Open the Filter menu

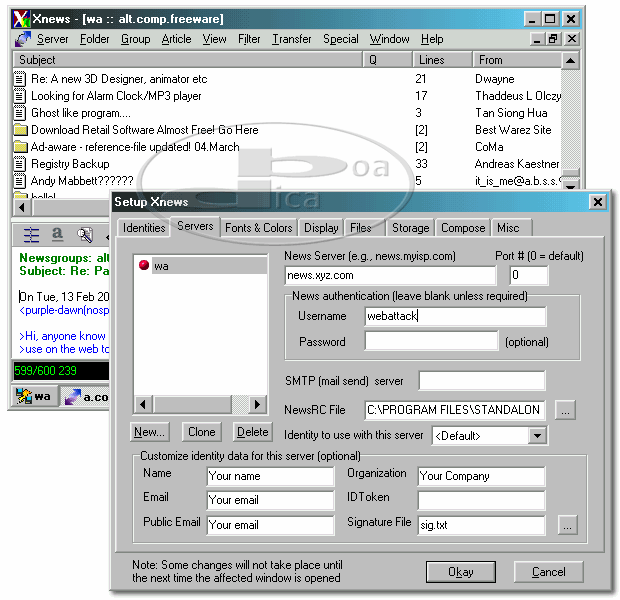coord(249,39)
